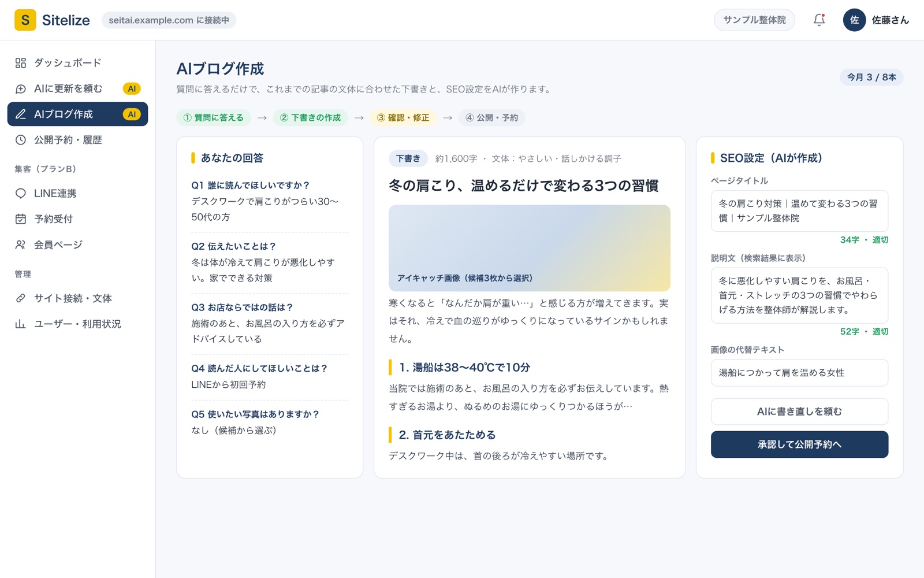Select step ④ 公開・予約
Image resolution: width=924 pixels, height=578 pixels.
pos(492,118)
